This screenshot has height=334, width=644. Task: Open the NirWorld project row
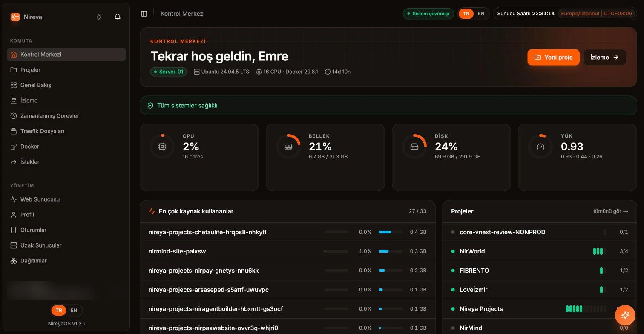point(540,251)
